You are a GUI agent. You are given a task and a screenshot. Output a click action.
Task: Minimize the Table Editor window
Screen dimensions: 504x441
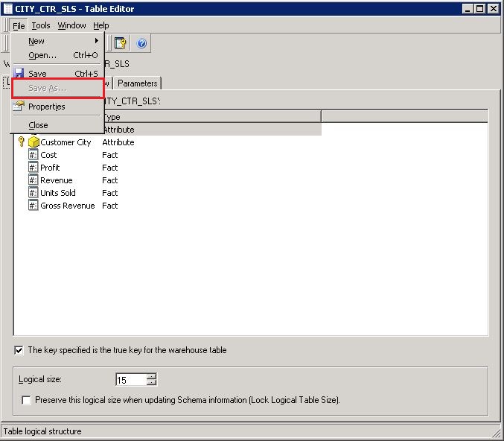[467, 9]
